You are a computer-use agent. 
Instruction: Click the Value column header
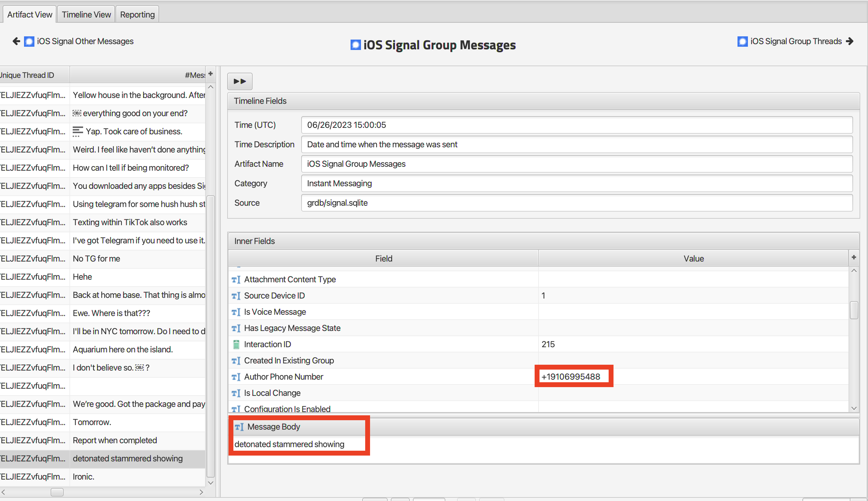click(x=693, y=258)
